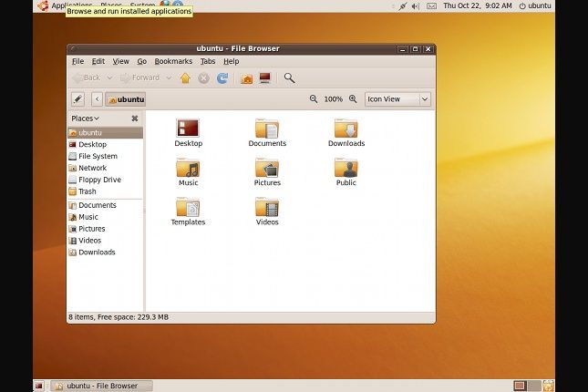This screenshot has height=392, width=588.
Task: Open the Edit menu
Action: 98,61
